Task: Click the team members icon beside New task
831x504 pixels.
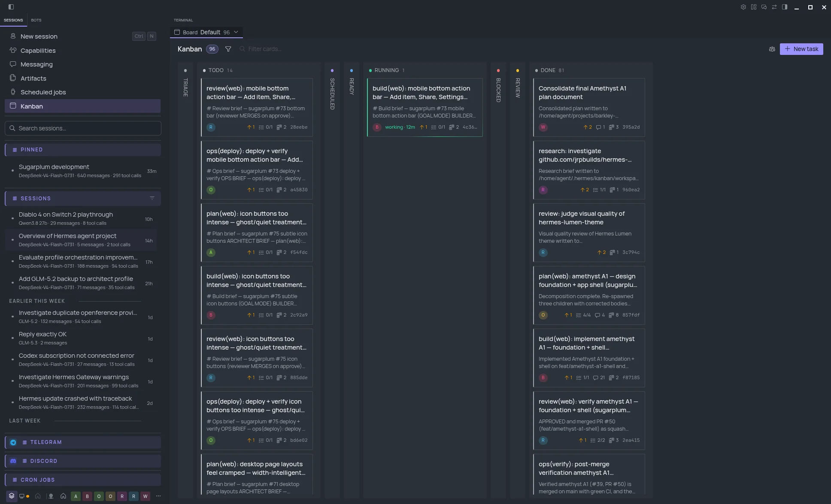Action: 772,49
